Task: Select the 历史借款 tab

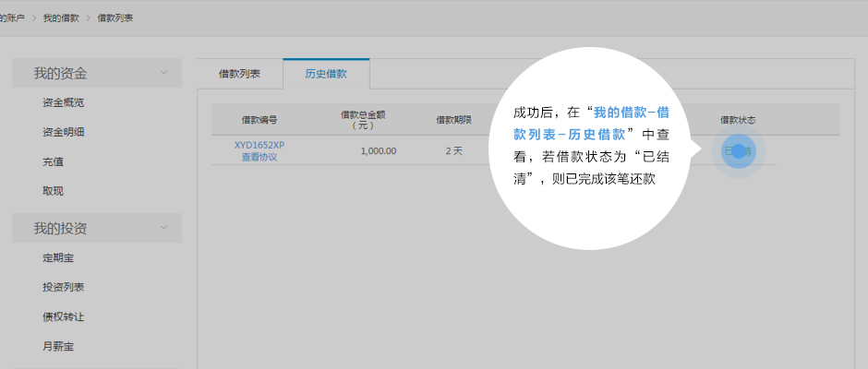Action: [x=326, y=73]
